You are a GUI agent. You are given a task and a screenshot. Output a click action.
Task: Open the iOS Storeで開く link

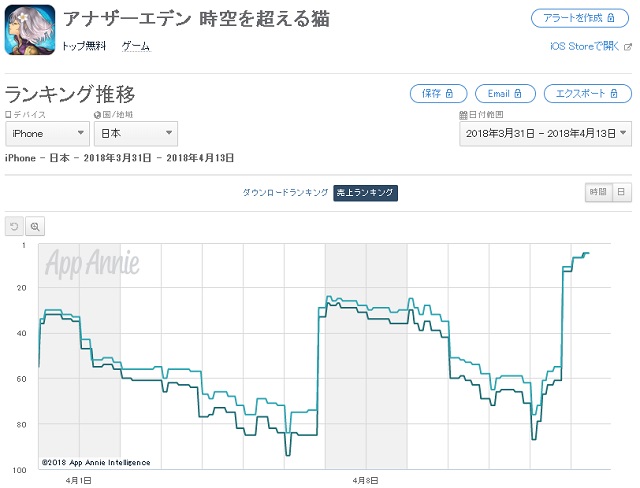[584, 47]
